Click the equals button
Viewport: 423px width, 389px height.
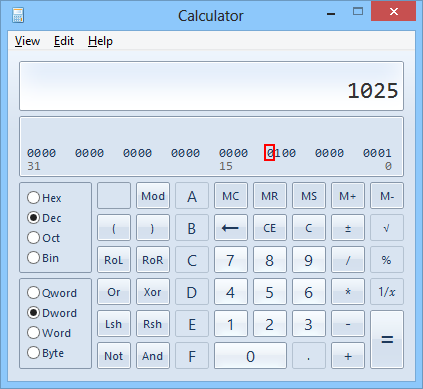(387, 340)
